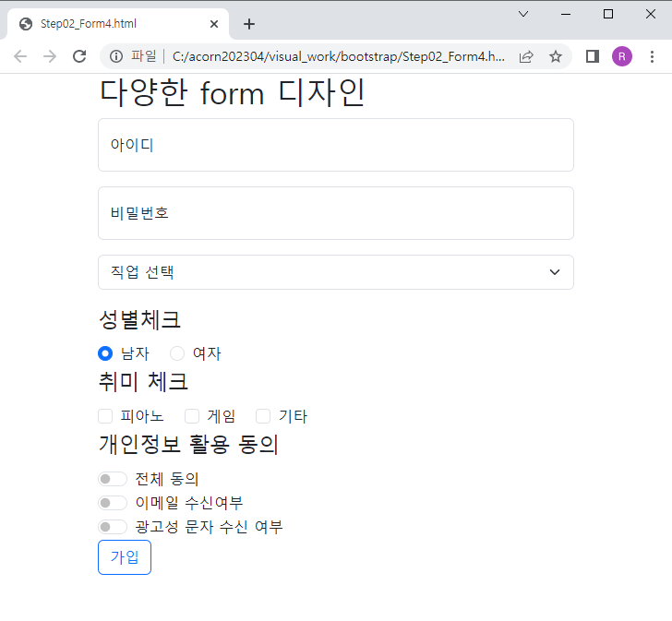This screenshot has height=621, width=672.
Task: Click the 아이디 input field
Action: tap(336, 145)
